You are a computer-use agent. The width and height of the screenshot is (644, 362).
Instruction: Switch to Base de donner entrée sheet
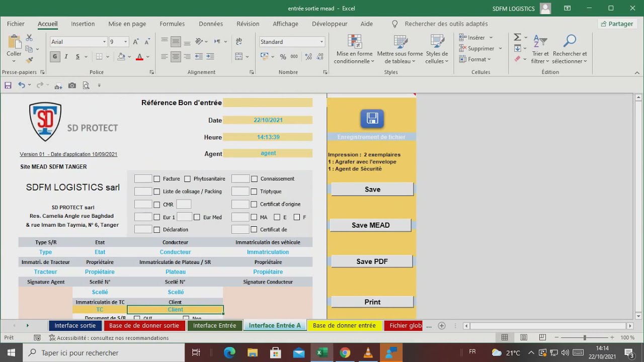pos(344,325)
